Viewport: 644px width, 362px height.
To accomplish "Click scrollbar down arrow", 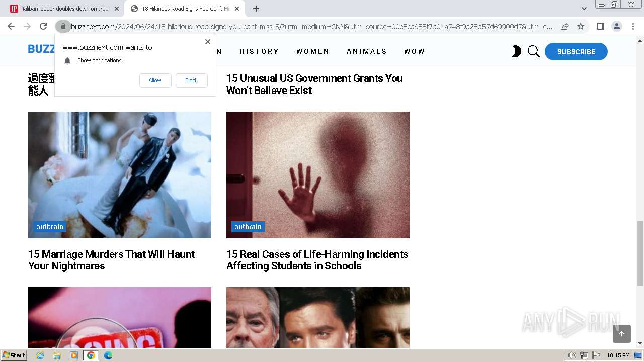I will point(640,344).
